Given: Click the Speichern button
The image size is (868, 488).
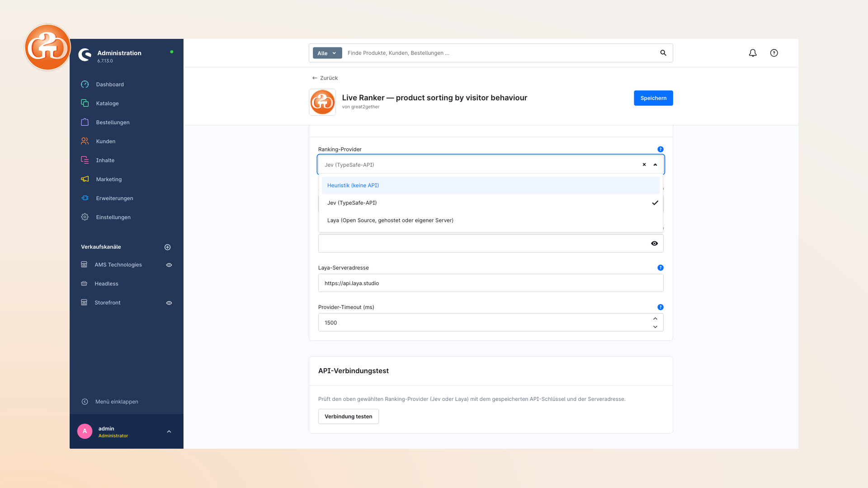Looking at the screenshot, I should pos(653,98).
